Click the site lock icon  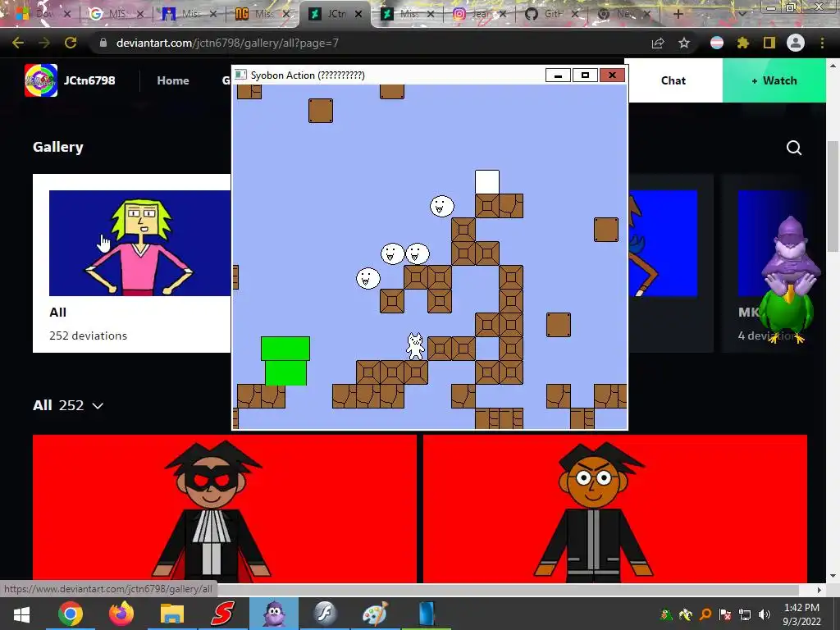[x=103, y=43]
